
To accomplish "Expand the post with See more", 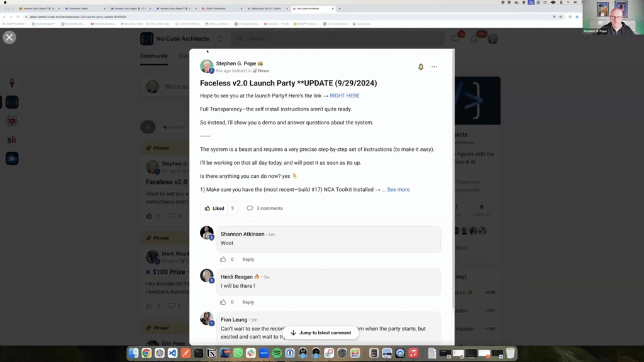I will 398,190.
